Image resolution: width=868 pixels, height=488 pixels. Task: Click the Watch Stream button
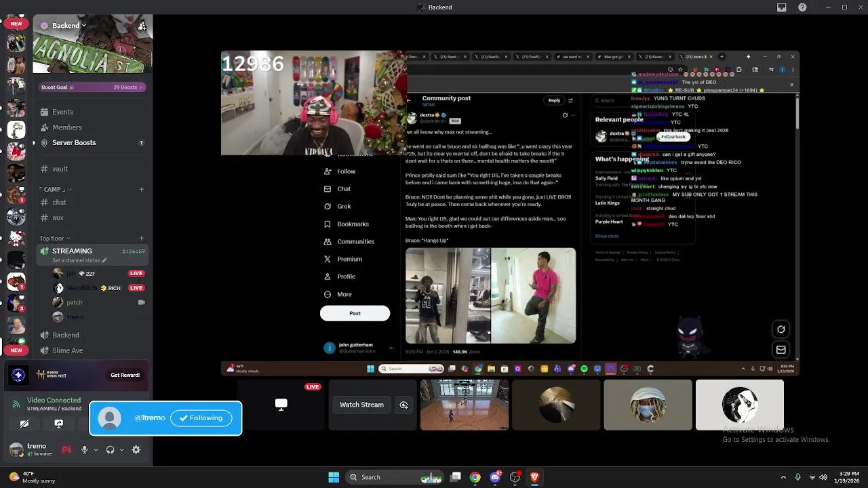[361, 405]
